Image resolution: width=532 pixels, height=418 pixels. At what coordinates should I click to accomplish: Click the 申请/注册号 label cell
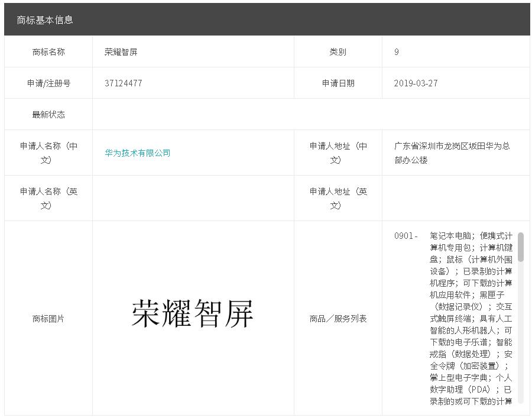click(48, 83)
